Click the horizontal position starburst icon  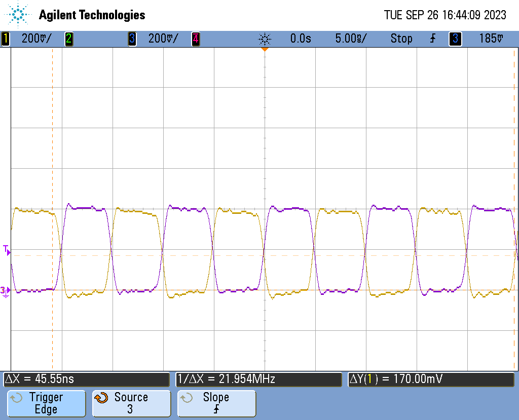pyautogui.click(x=265, y=39)
